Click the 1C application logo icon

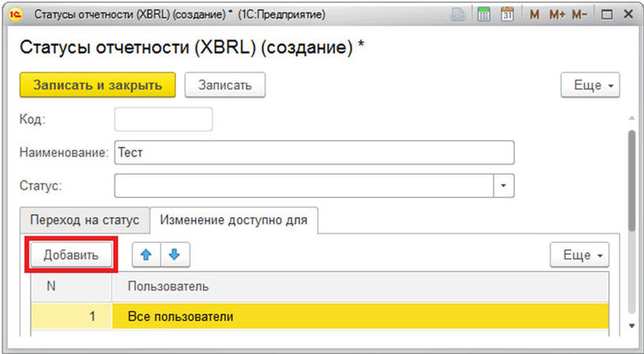click(x=16, y=14)
